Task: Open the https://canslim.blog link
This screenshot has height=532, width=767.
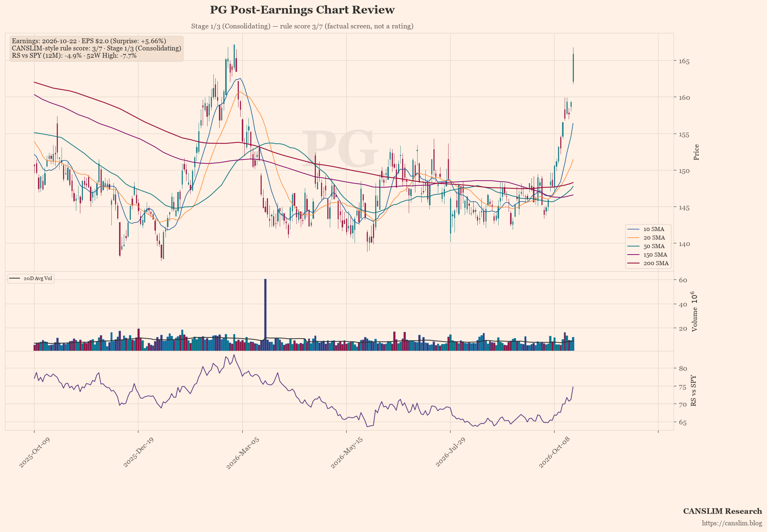Action: click(732, 523)
